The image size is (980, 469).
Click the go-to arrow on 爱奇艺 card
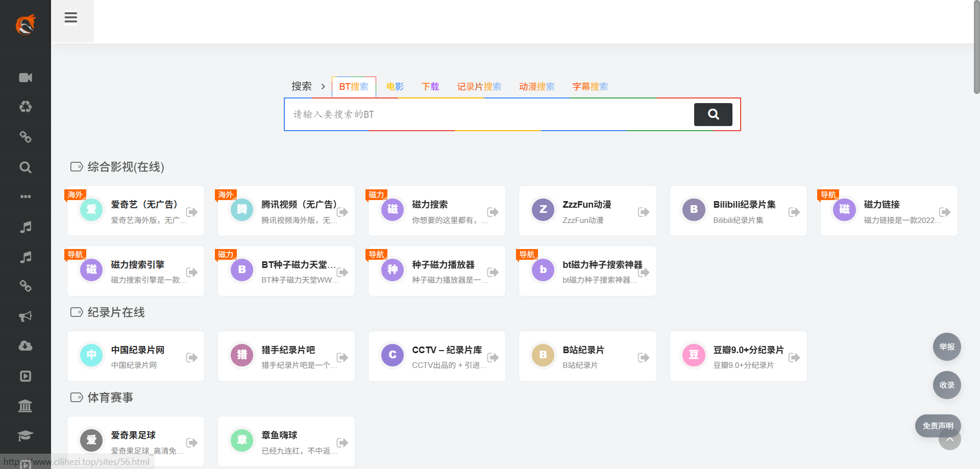[192, 212]
